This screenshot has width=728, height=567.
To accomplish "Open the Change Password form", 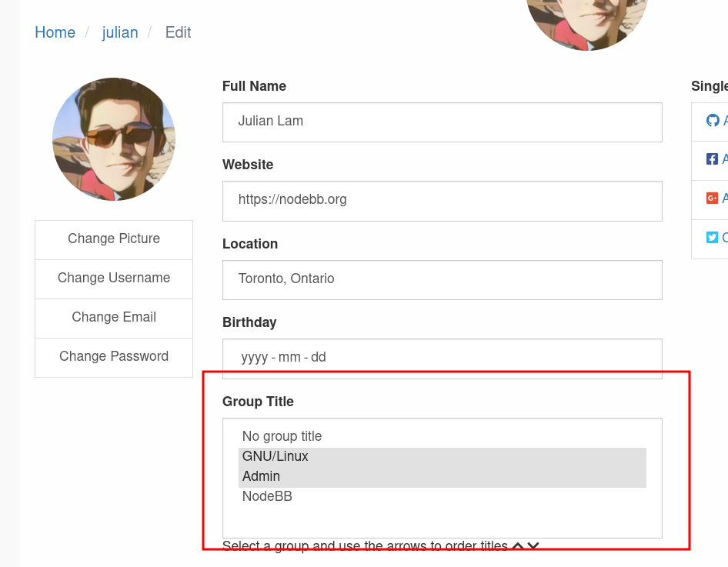I will (x=113, y=356).
